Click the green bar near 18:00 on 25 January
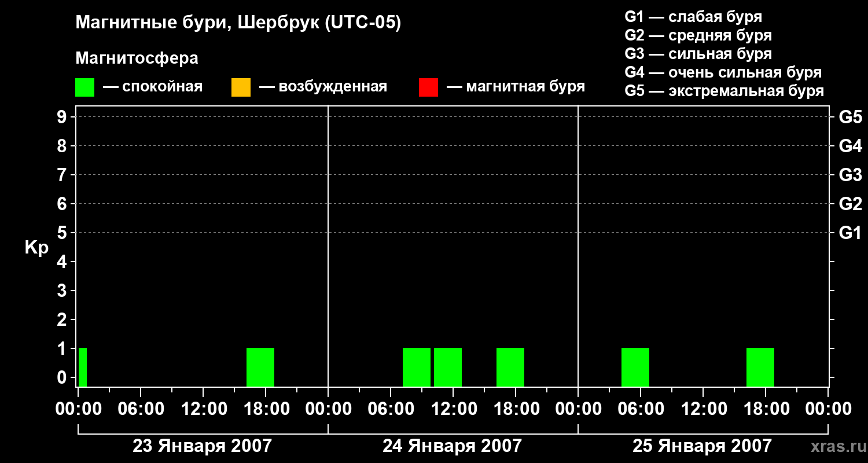Screen dimensions: 868x463 click(x=760, y=367)
